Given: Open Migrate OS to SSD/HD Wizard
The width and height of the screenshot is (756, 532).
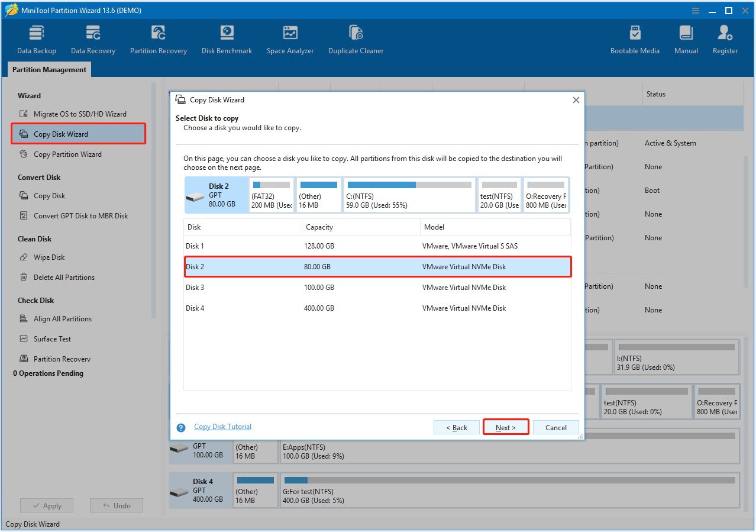Looking at the screenshot, I should tap(80, 114).
